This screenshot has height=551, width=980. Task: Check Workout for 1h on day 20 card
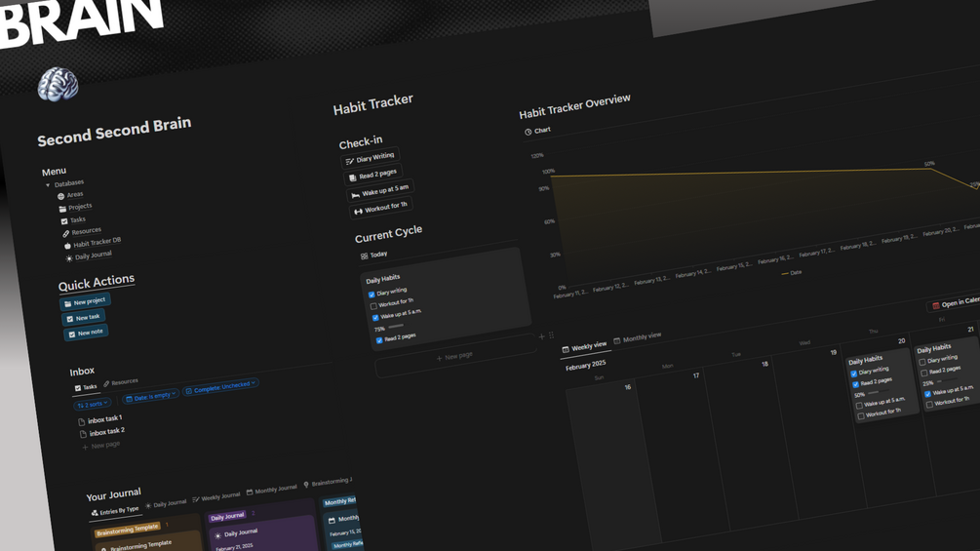pos(861,416)
